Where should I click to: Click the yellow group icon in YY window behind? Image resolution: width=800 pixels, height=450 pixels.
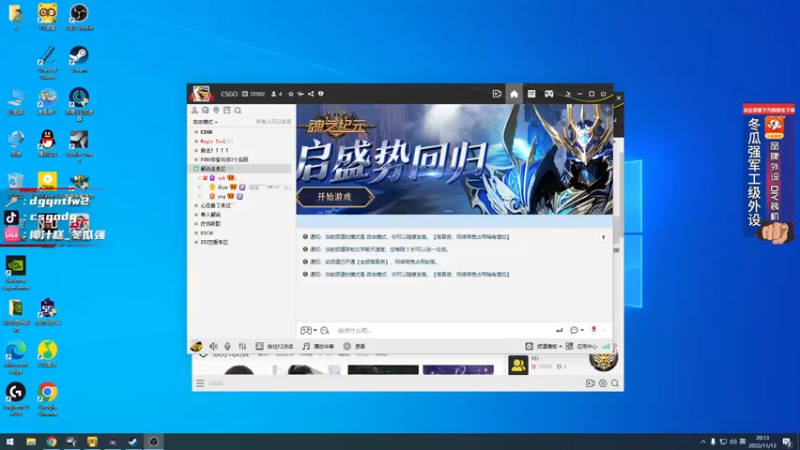coord(518,365)
